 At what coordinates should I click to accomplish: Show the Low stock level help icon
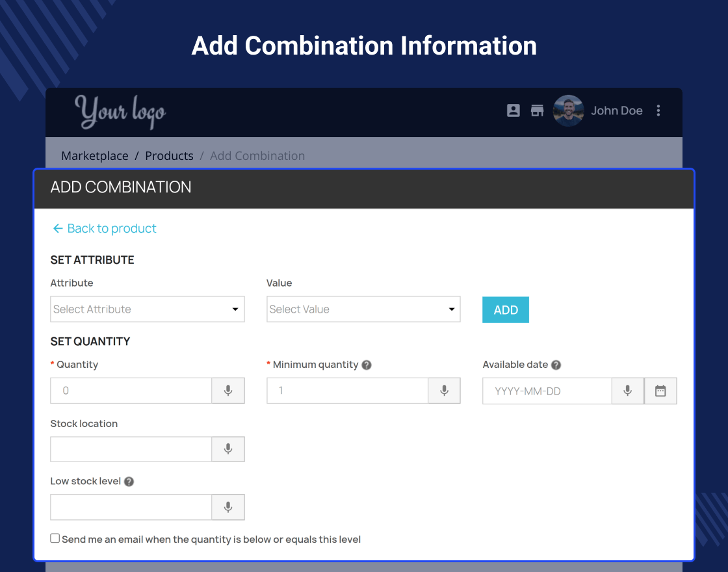pyautogui.click(x=129, y=482)
